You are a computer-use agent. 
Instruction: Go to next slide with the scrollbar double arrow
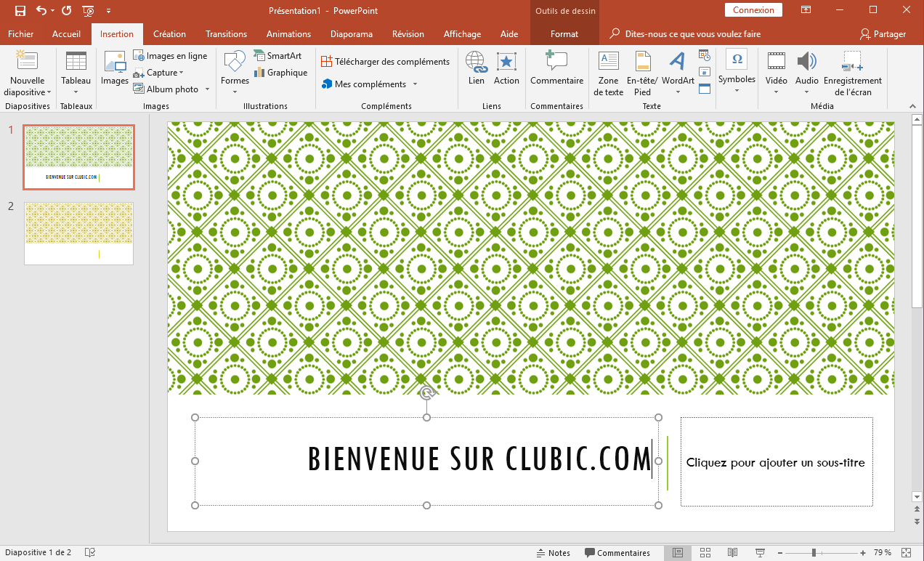[917, 521]
